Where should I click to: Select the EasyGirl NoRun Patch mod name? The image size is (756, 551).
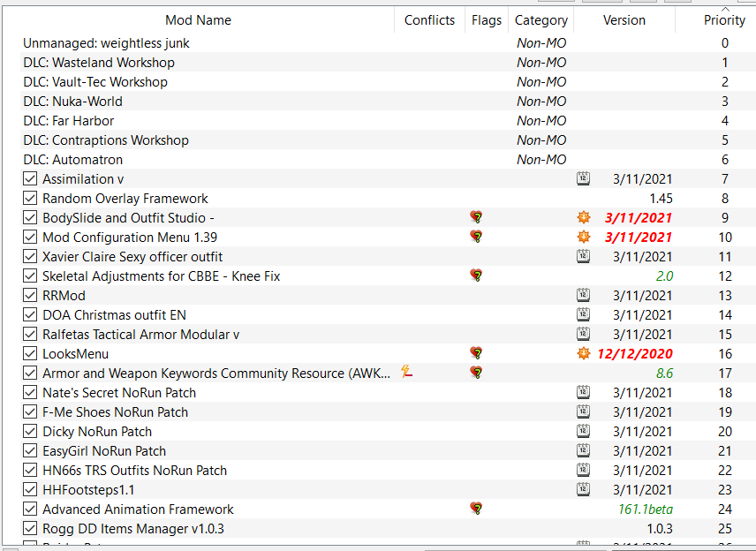tap(104, 450)
